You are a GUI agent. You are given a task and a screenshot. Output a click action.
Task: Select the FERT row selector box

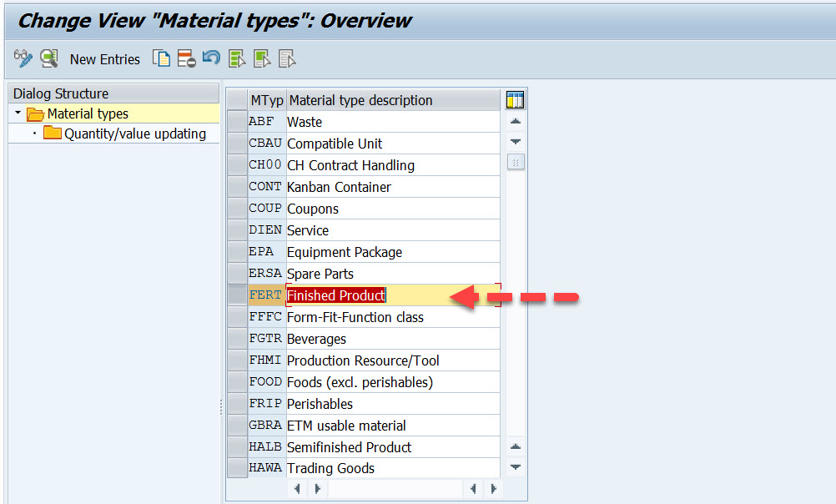(236, 295)
